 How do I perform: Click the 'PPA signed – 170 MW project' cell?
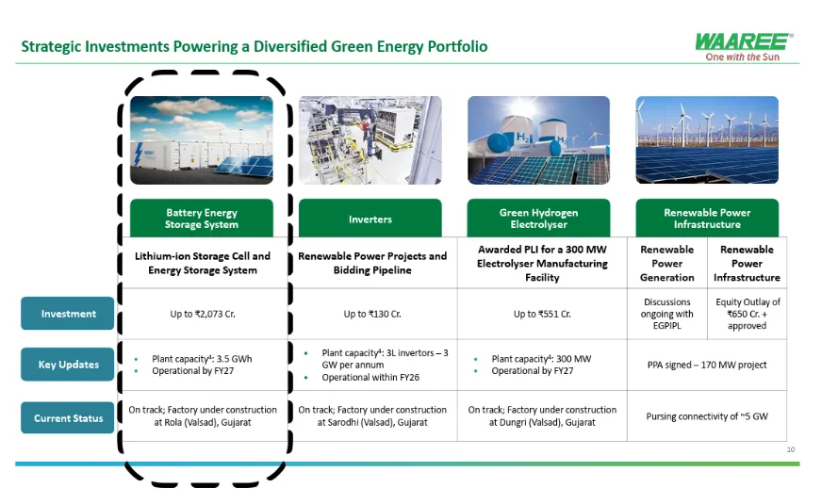(707, 365)
